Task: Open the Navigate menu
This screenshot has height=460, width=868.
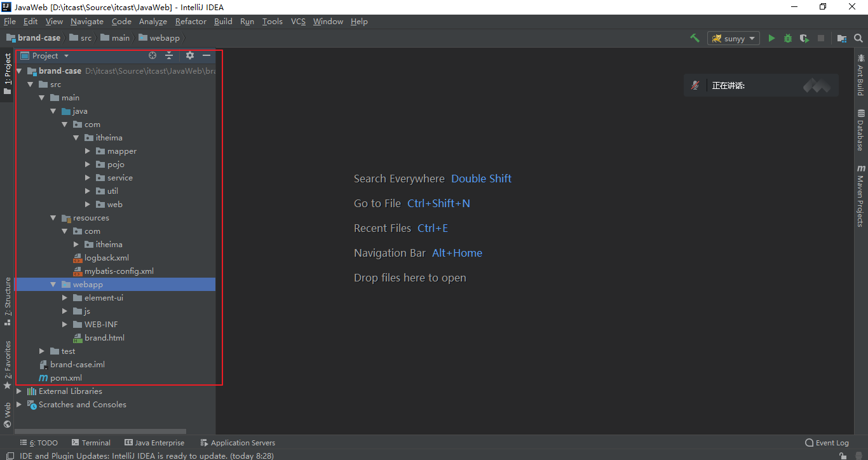Action: 87,22
